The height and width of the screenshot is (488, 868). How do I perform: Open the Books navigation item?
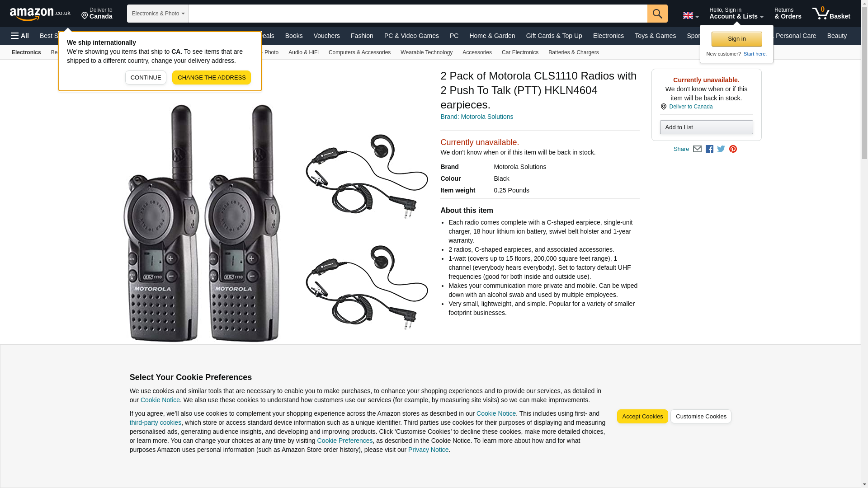[294, 36]
